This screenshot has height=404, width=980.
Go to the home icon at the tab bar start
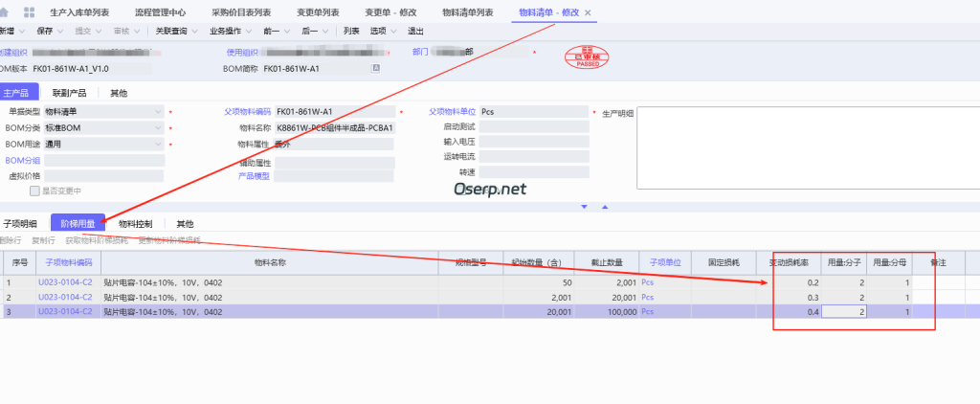(x=4, y=12)
